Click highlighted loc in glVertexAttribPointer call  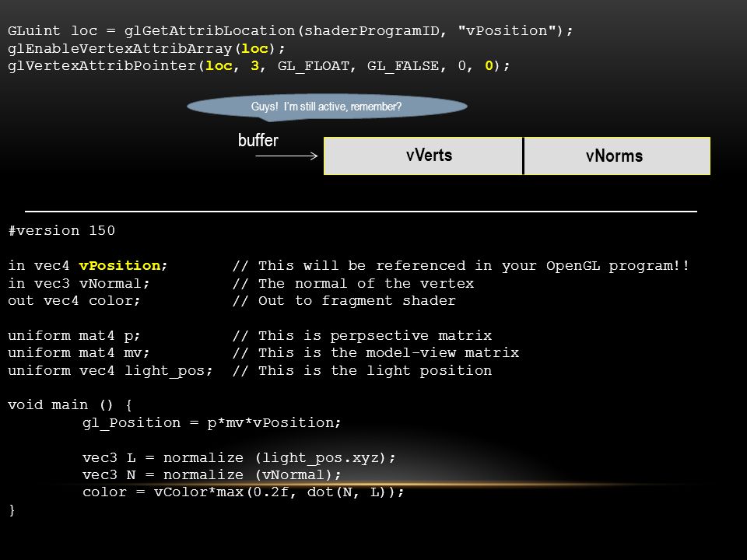pos(219,65)
